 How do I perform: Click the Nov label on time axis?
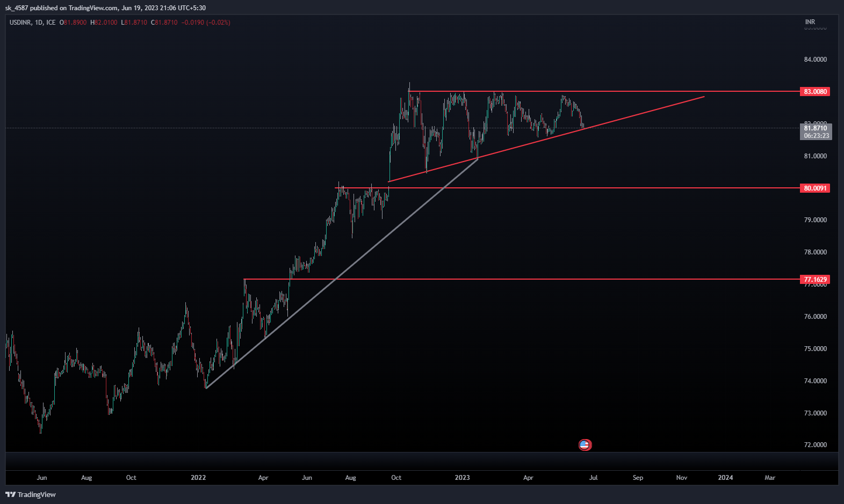click(682, 478)
